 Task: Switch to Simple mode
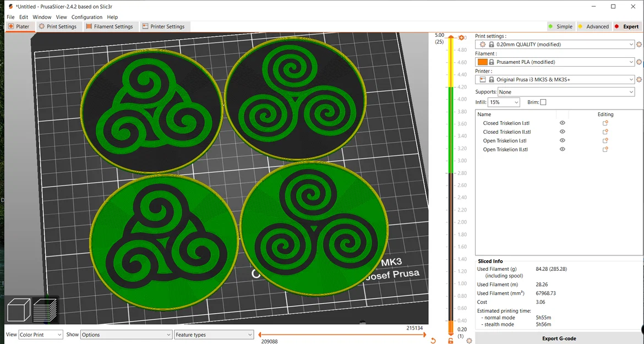560,26
